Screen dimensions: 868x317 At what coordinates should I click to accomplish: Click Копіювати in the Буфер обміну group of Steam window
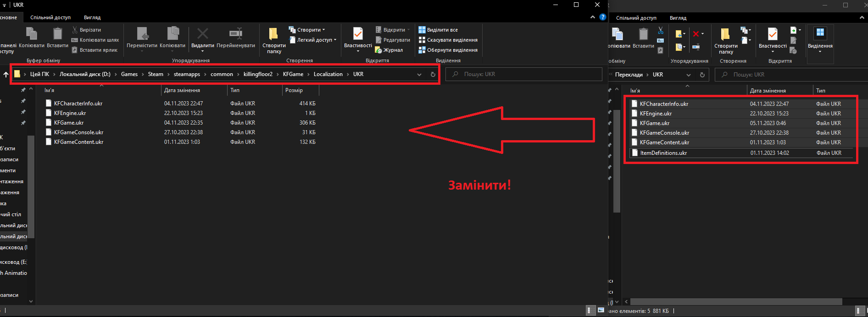(x=31, y=38)
